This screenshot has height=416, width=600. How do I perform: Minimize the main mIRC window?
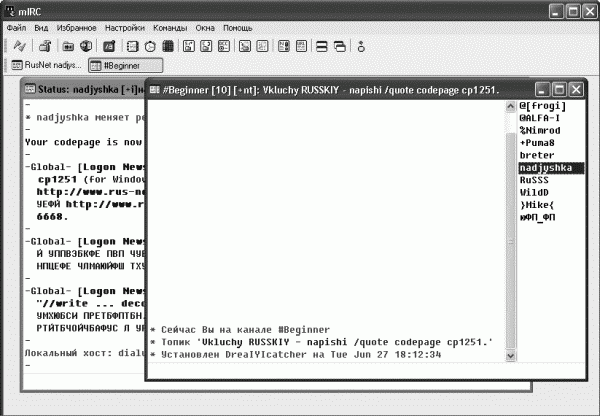[556, 11]
